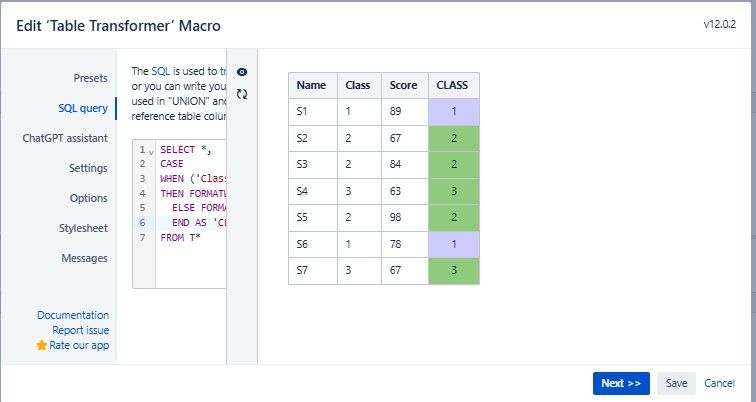The width and height of the screenshot is (756, 402).
Task: Click the Class column header
Action: (359, 85)
